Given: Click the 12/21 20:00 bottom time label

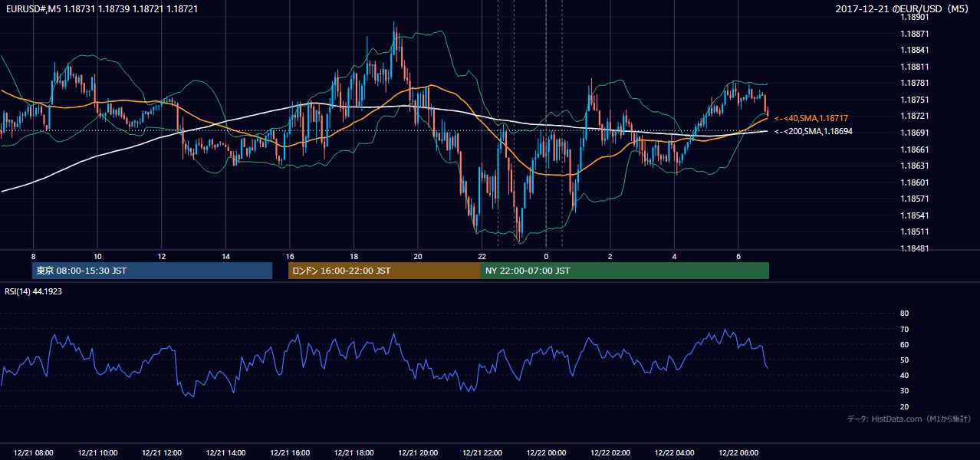Looking at the screenshot, I should point(418,453).
